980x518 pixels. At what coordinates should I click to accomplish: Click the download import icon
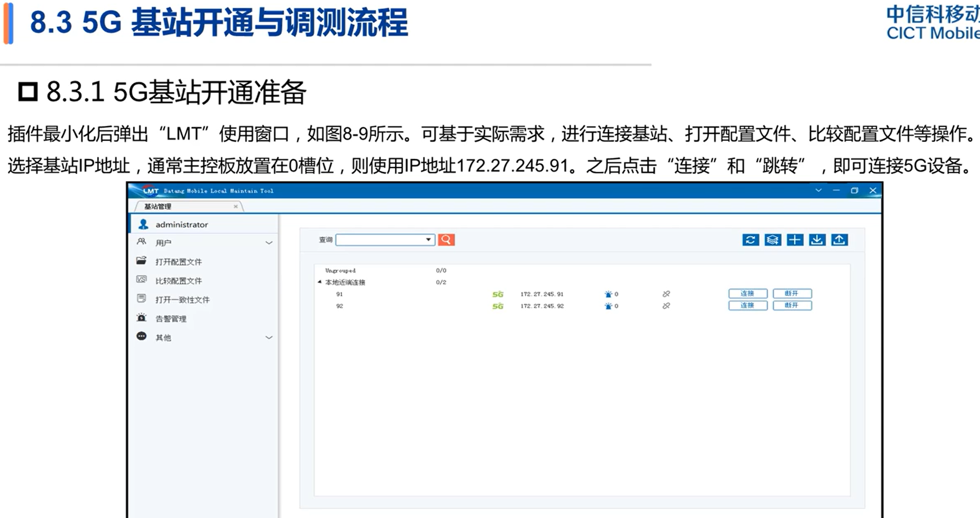coord(817,240)
